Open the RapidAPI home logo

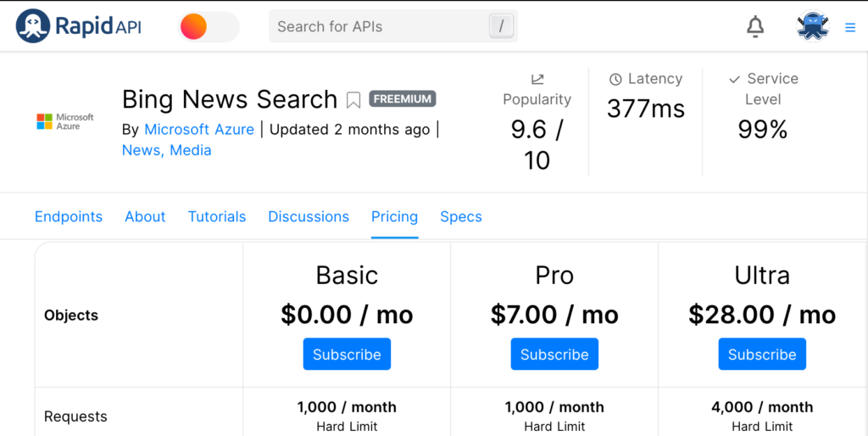pyautogui.click(x=79, y=26)
